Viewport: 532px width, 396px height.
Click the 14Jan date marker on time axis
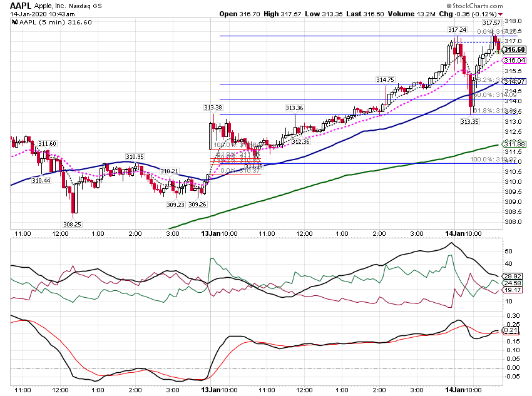pos(454,233)
